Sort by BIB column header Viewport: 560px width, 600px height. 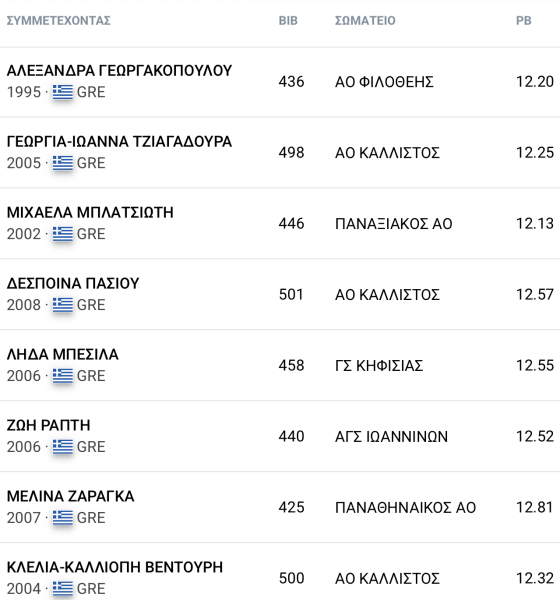click(288, 20)
